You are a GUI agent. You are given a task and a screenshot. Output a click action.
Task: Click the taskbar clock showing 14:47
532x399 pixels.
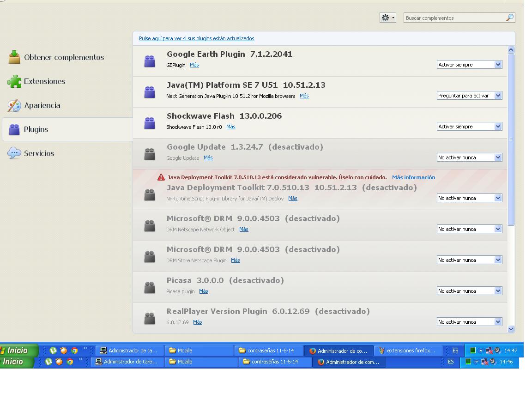511,351
